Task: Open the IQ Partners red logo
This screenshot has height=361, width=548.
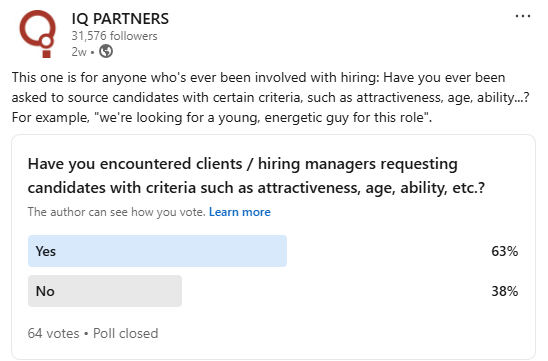Action: 37,34
